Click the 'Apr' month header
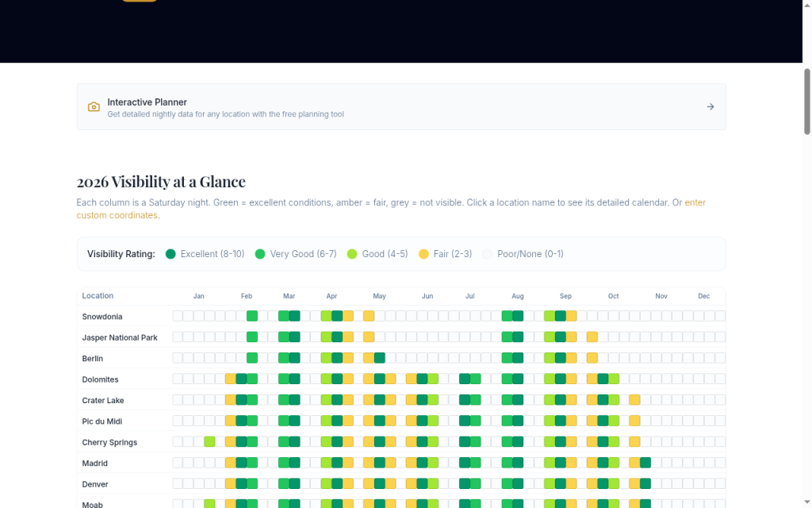This screenshot has width=812, height=508. (332, 296)
